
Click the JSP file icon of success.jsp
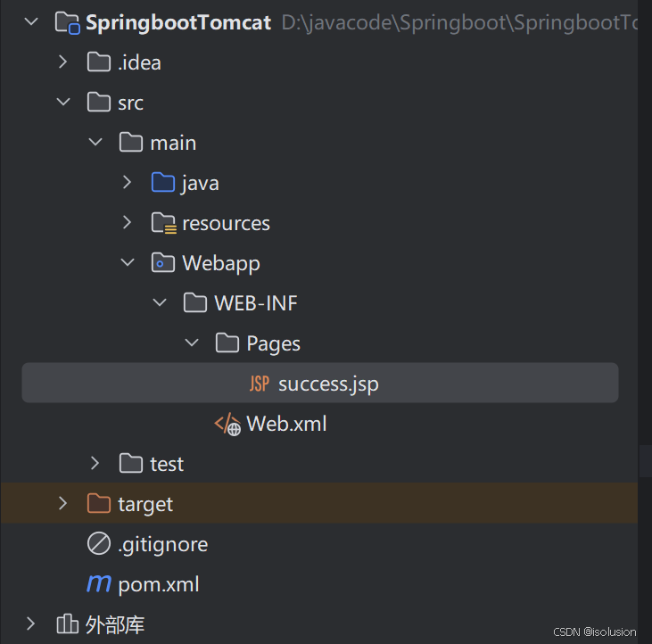[260, 384]
